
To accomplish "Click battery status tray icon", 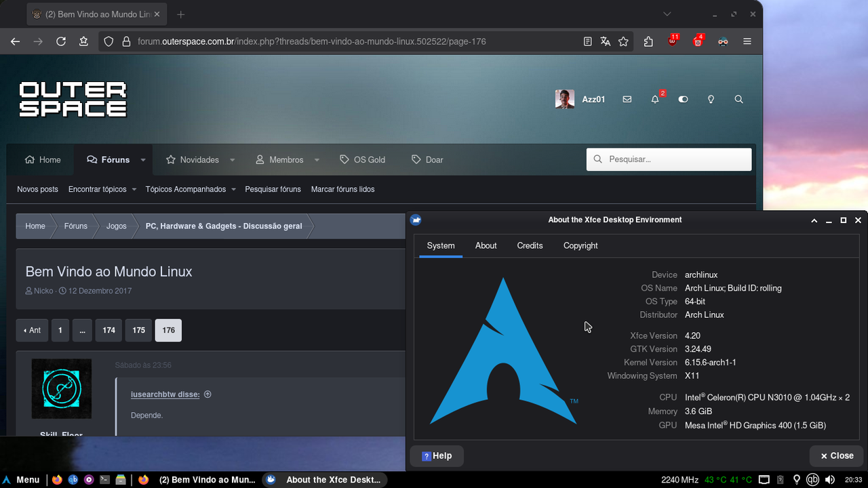I will click(780, 480).
